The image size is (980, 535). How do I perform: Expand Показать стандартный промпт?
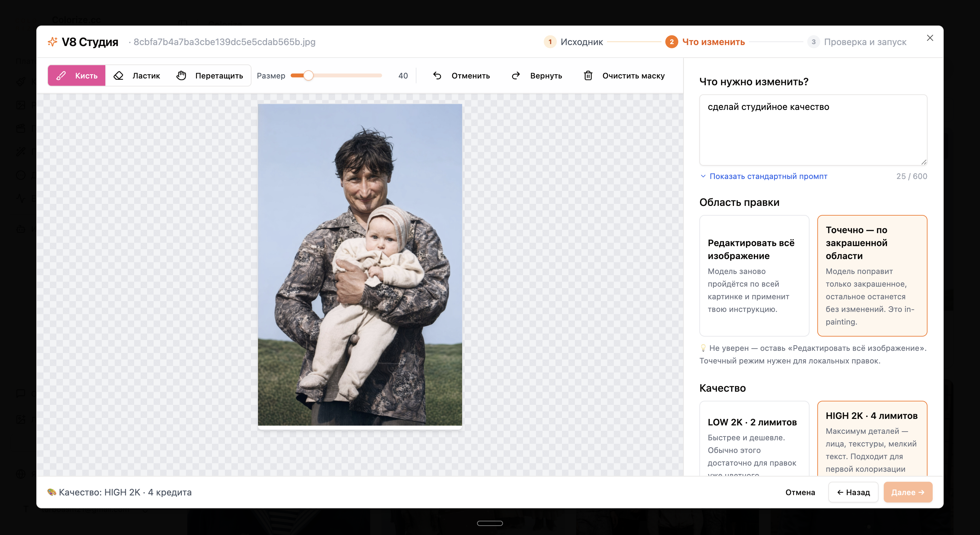tap(764, 176)
